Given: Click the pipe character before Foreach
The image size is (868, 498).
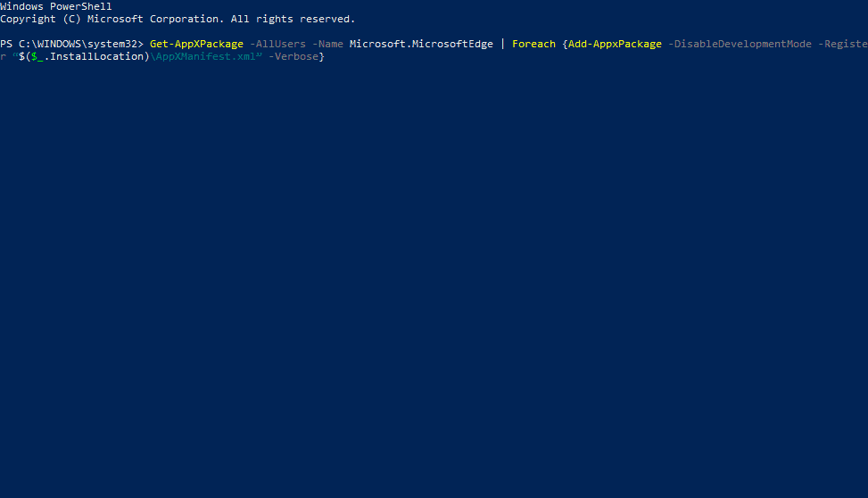Looking at the screenshot, I should pos(502,44).
